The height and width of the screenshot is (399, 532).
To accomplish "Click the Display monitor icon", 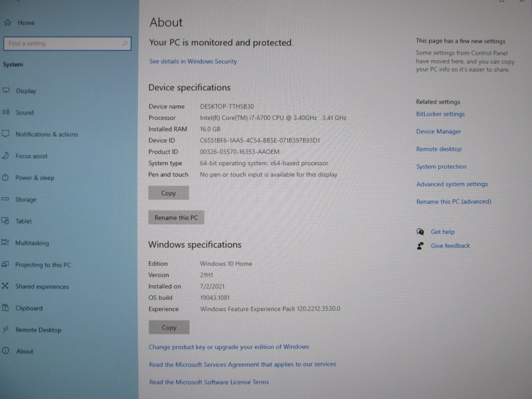I will [6, 90].
